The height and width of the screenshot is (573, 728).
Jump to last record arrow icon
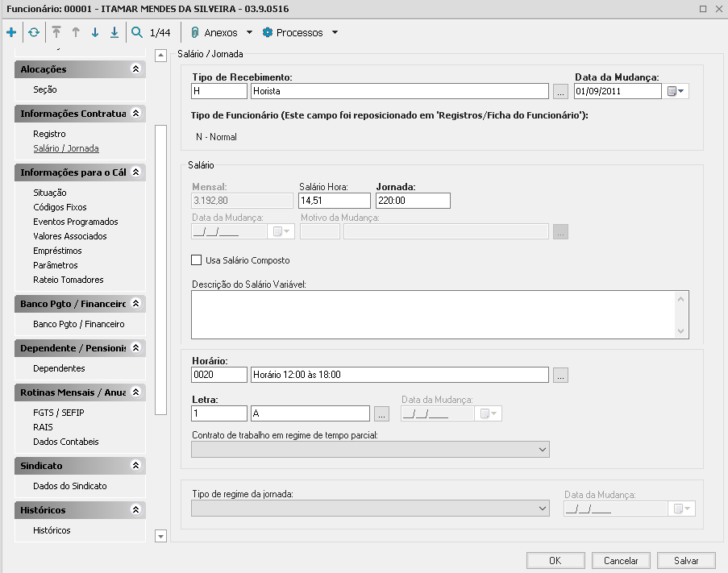(x=114, y=32)
